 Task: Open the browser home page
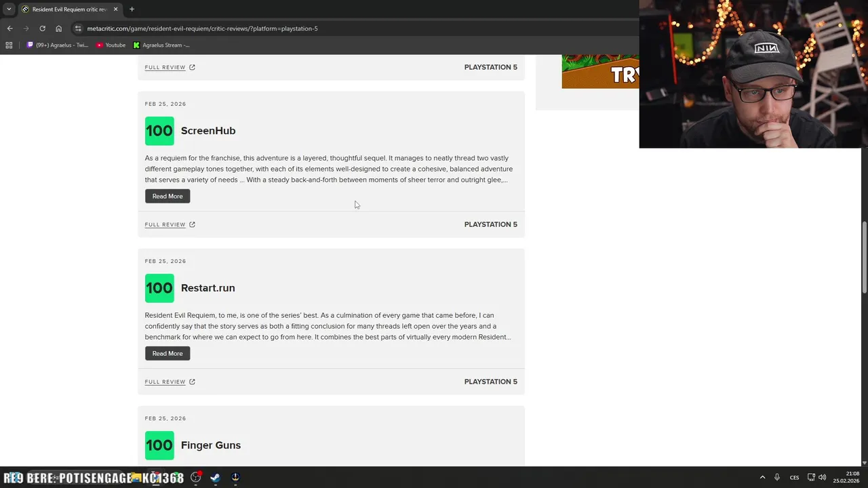tap(58, 28)
